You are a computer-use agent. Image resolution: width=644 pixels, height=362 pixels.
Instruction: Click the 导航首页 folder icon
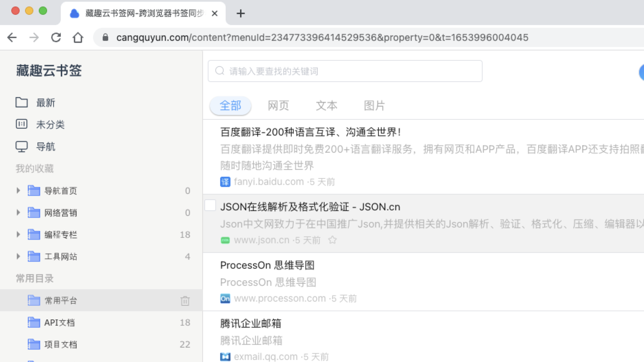(x=34, y=190)
